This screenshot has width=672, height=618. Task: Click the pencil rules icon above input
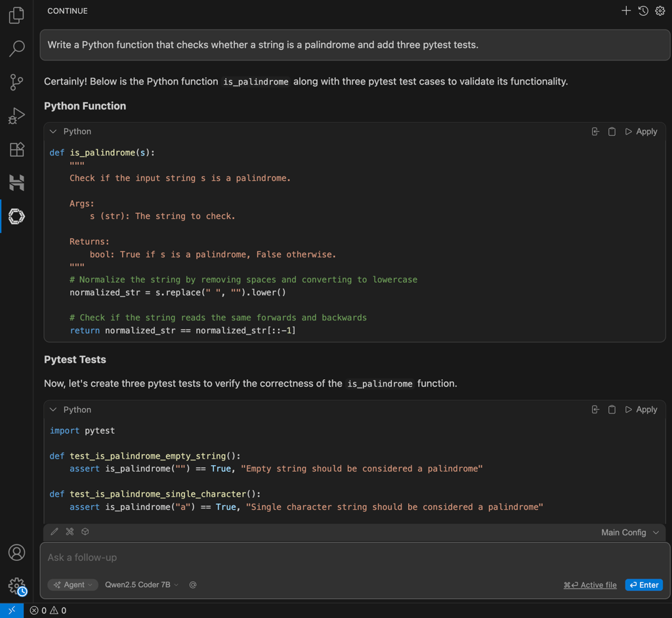point(54,532)
